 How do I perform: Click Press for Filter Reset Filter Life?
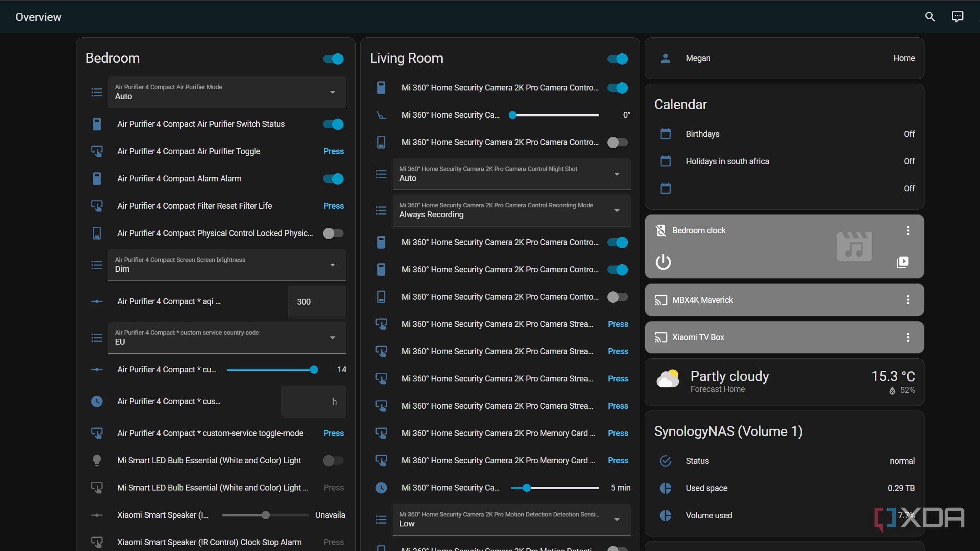point(333,206)
